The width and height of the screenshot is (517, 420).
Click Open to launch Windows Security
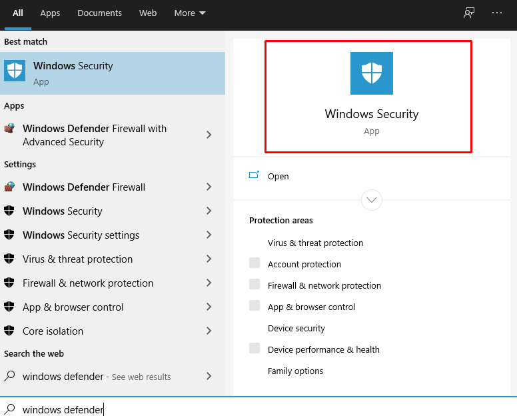tap(278, 177)
